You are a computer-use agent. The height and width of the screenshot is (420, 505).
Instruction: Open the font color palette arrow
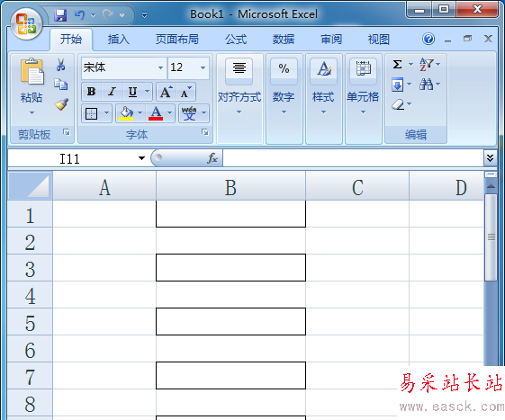(170, 113)
